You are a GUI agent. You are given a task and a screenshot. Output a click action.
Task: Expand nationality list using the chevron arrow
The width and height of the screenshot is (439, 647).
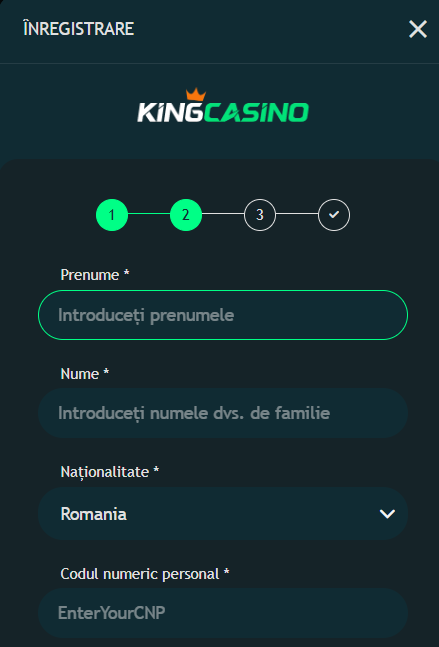click(387, 514)
